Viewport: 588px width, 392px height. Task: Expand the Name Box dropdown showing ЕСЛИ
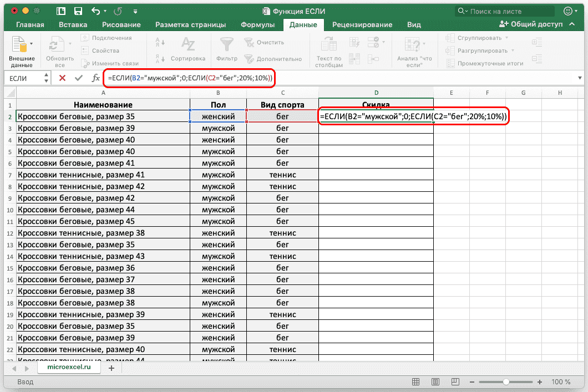click(45, 78)
